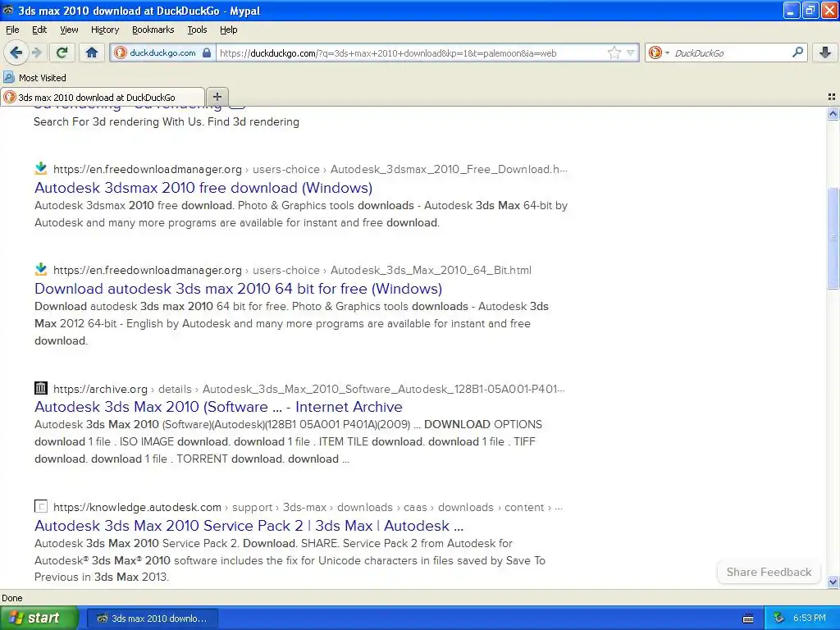Open the Tools menu
The width and height of the screenshot is (840, 630).
[197, 30]
